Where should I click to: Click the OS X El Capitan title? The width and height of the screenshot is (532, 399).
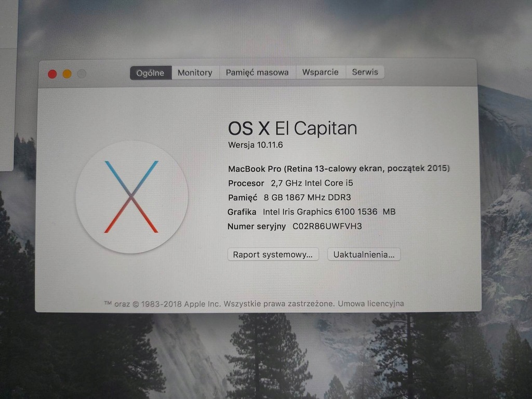(292, 128)
